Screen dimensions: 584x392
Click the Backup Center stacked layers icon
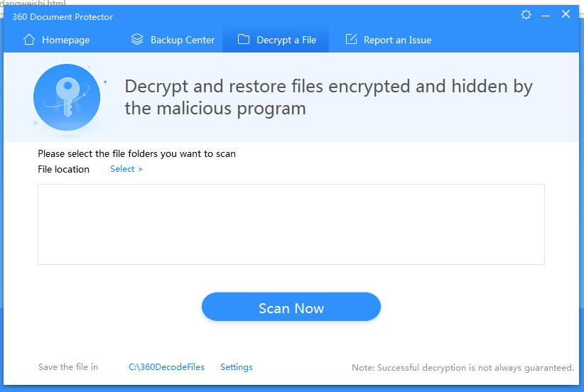[137, 39]
